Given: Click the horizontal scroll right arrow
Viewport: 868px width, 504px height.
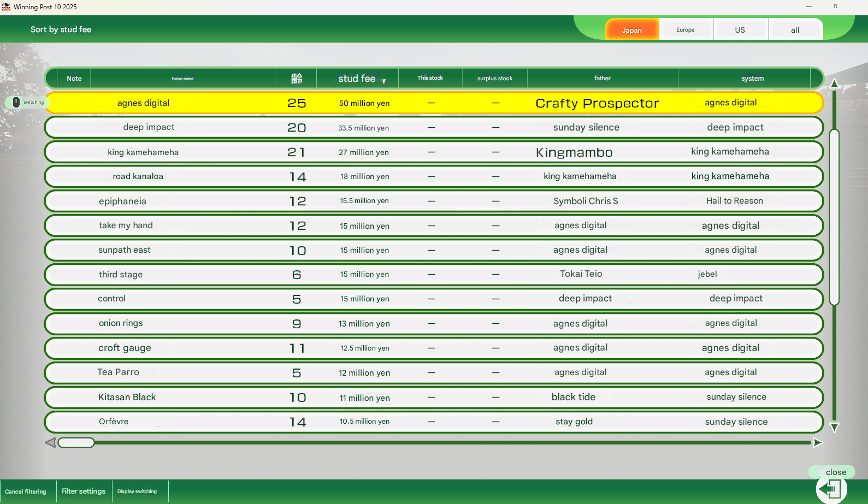Looking at the screenshot, I should tap(818, 442).
